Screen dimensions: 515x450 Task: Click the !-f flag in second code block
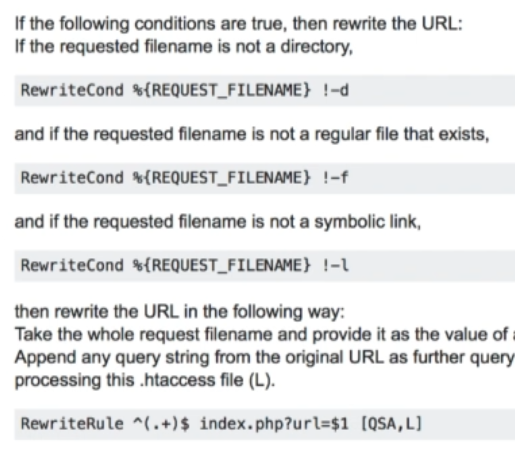click(335, 178)
